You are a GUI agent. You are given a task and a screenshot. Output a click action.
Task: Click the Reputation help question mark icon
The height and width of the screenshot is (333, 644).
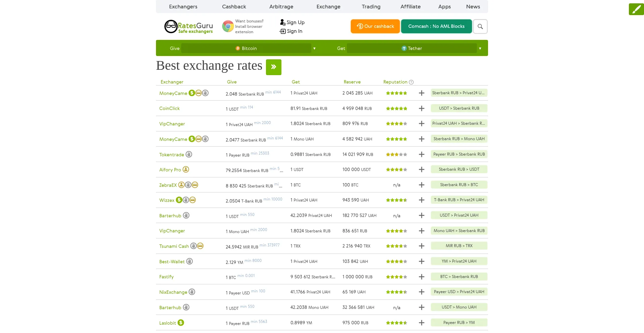[x=411, y=82]
